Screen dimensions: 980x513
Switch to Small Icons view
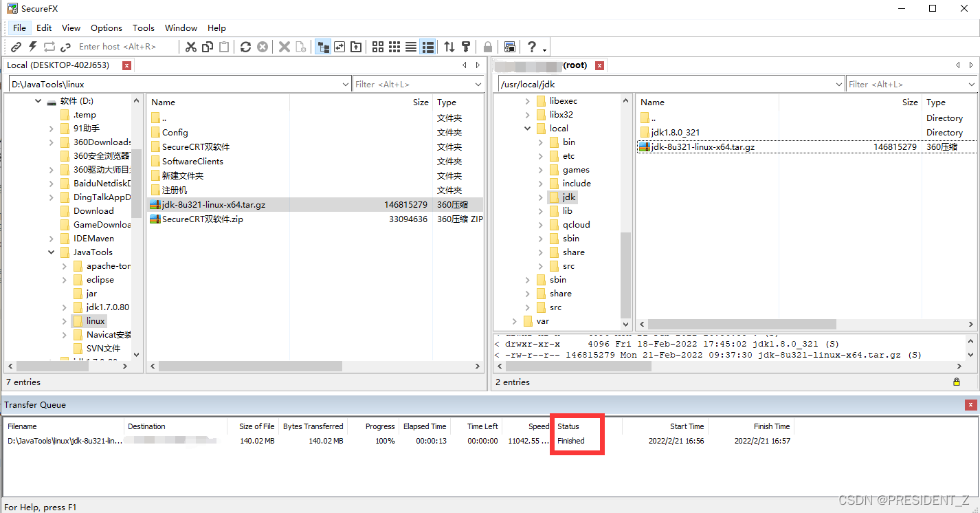pos(394,47)
